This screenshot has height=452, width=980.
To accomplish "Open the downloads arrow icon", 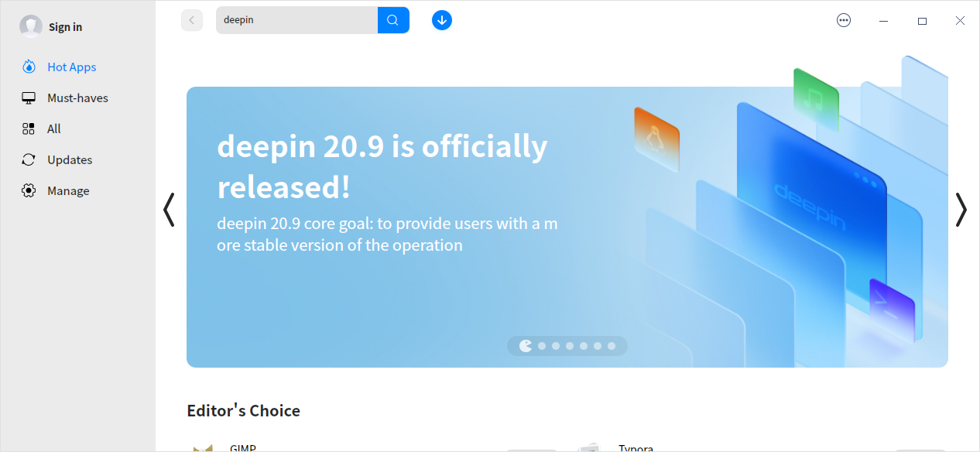I will (442, 20).
